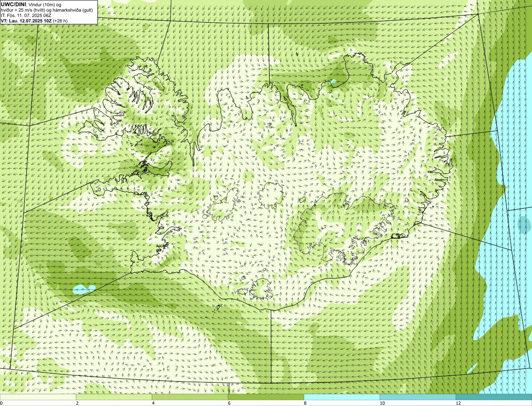Click the 'IT: Fös. 11. 07. 2025 06Z' line
The height and width of the screenshot is (406, 532).
point(26,15)
